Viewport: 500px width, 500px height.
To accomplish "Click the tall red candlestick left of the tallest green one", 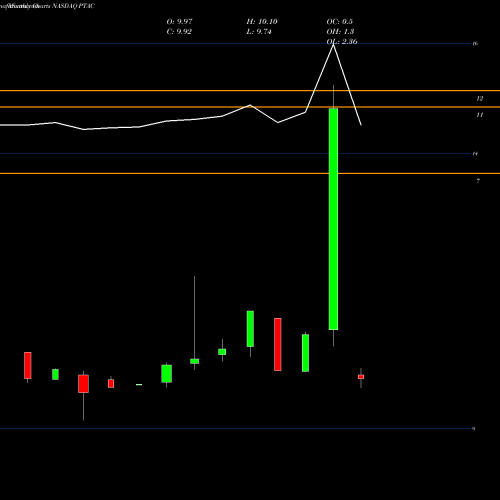I will 278,344.
